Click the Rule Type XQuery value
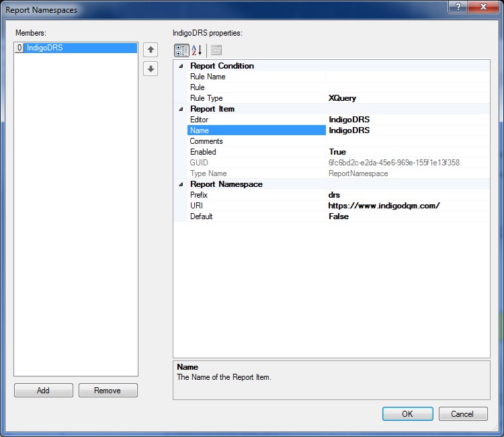The image size is (504, 437). pyautogui.click(x=407, y=98)
